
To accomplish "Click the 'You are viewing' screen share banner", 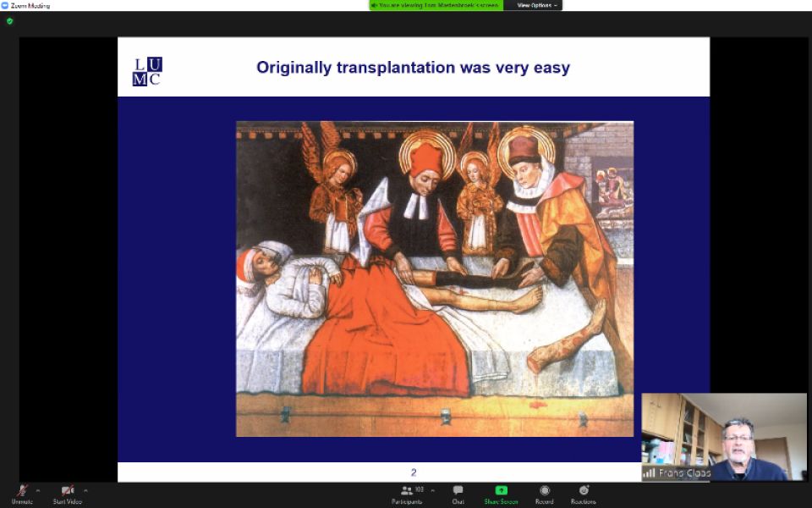I will [x=436, y=5].
